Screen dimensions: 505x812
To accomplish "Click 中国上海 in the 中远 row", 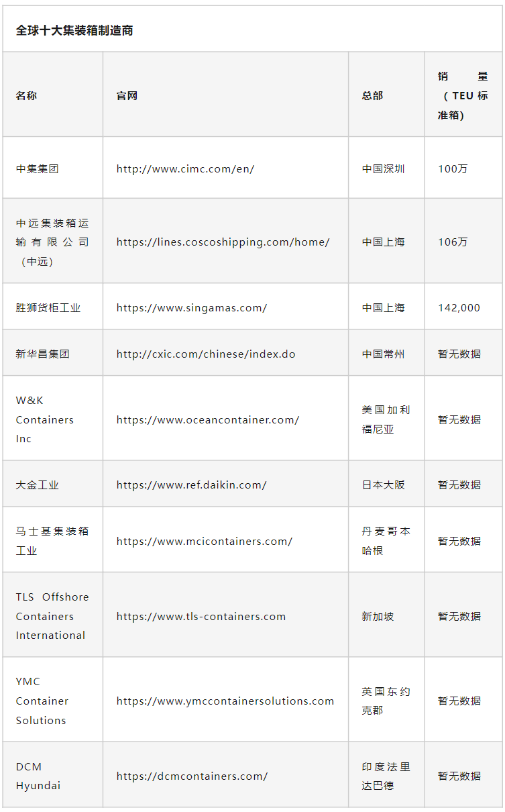I will [384, 242].
